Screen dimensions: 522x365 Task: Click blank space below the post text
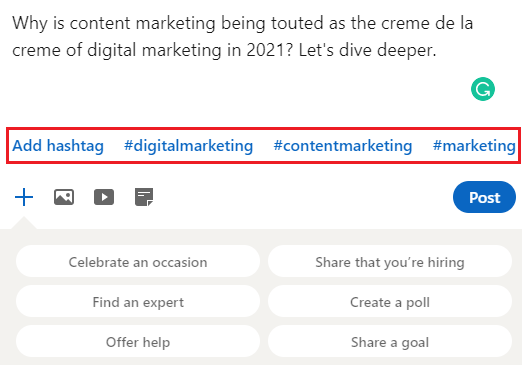233,90
